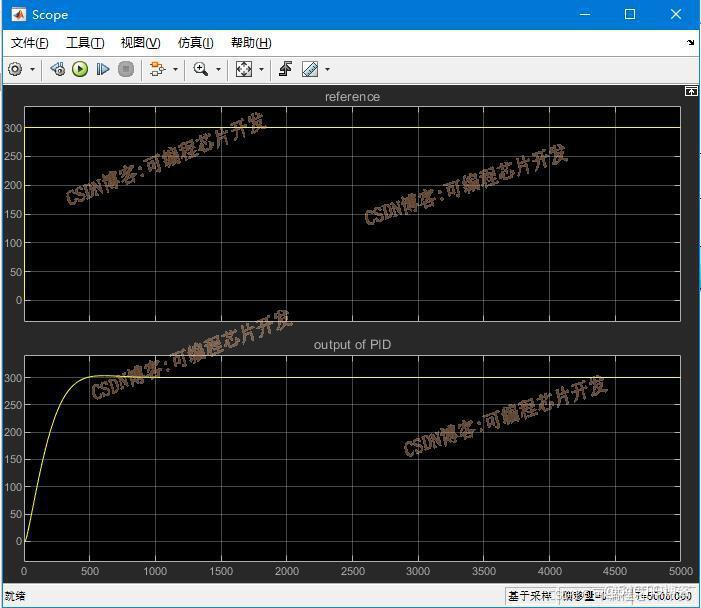Click the Highlight Simulink Block icon
This screenshot has height=608, width=701.
coord(157,69)
